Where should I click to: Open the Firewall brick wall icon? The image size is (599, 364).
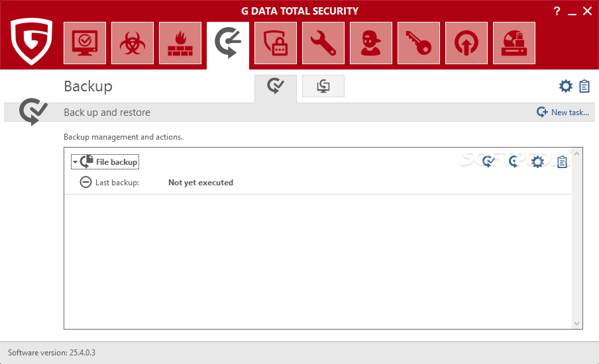pyautogui.click(x=180, y=43)
